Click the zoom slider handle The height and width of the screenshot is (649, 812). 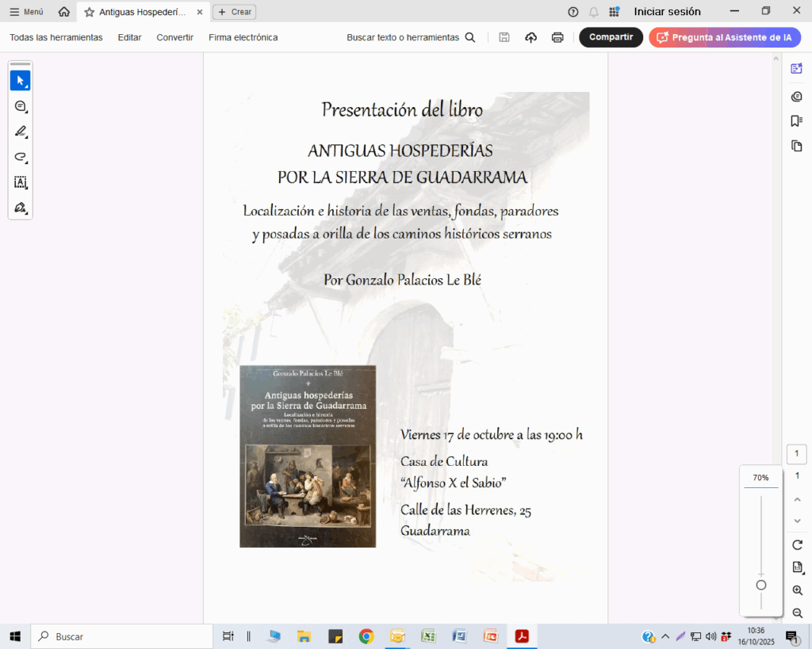point(760,585)
